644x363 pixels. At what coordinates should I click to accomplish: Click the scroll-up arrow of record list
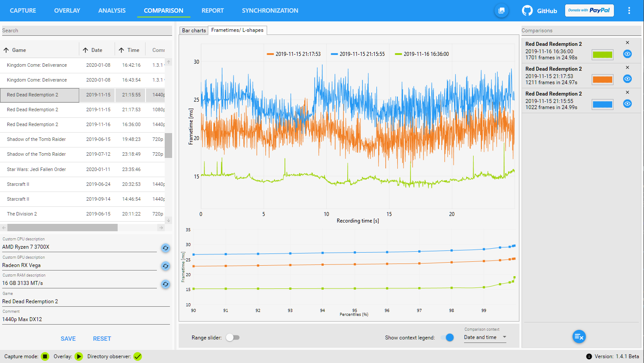pyautogui.click(x=168, y=62)
